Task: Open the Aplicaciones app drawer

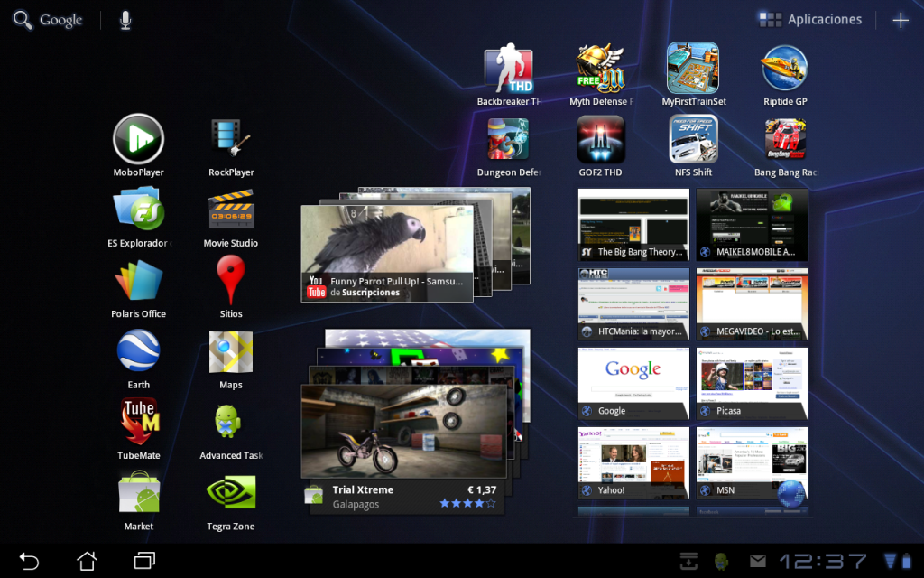Action: click(x=810, y=20)
